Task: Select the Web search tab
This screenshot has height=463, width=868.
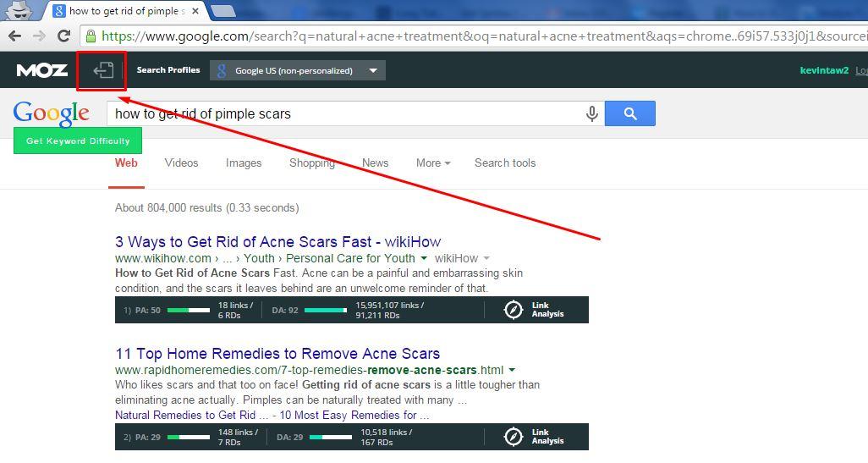Action: tap(126, 163)
